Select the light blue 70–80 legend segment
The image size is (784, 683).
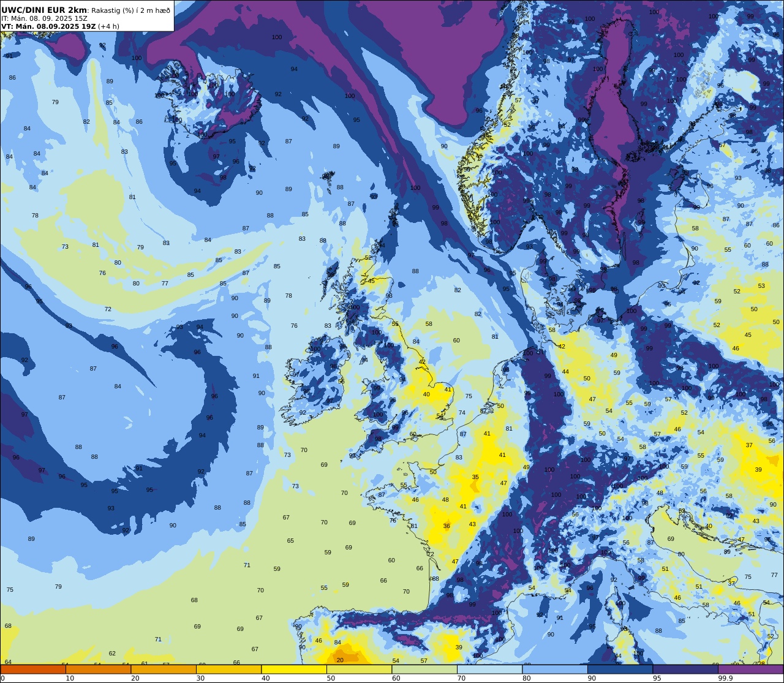click(489, 669)
